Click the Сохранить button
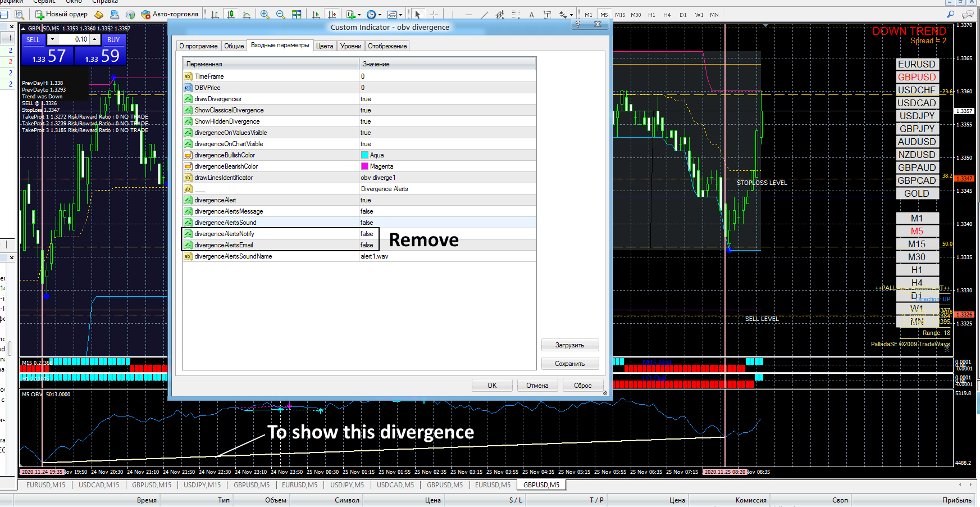 pyautogui.click(x=569, y=364)
